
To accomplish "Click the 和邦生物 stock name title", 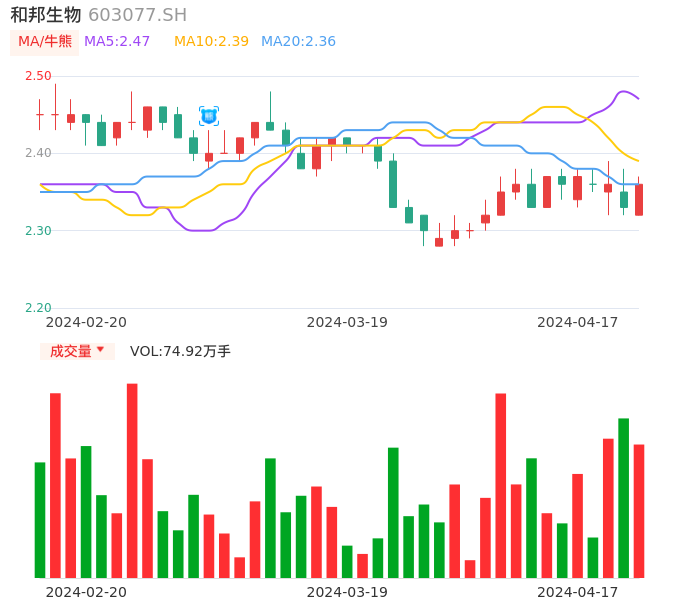I will tap(46, 15).
